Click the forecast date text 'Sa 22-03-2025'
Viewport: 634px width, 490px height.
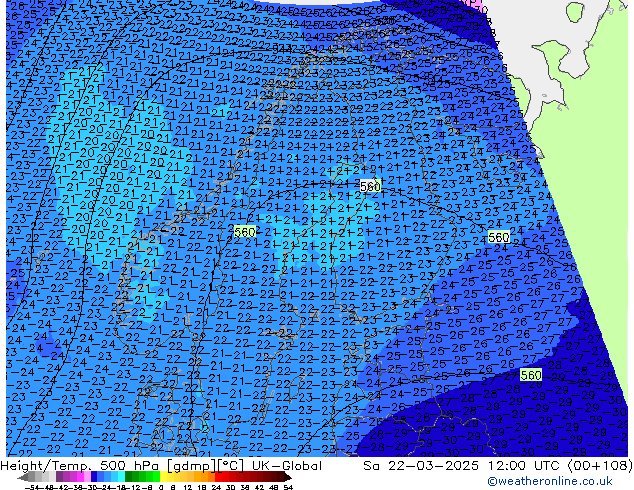421,466
